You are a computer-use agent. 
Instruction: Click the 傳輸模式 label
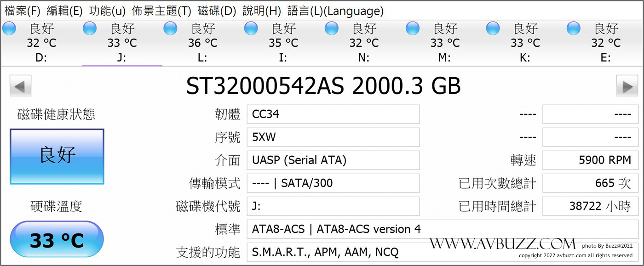coord(215,183)
